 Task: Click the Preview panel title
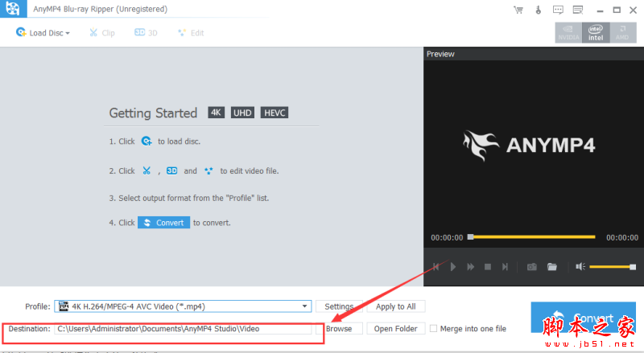pos(440,54)
